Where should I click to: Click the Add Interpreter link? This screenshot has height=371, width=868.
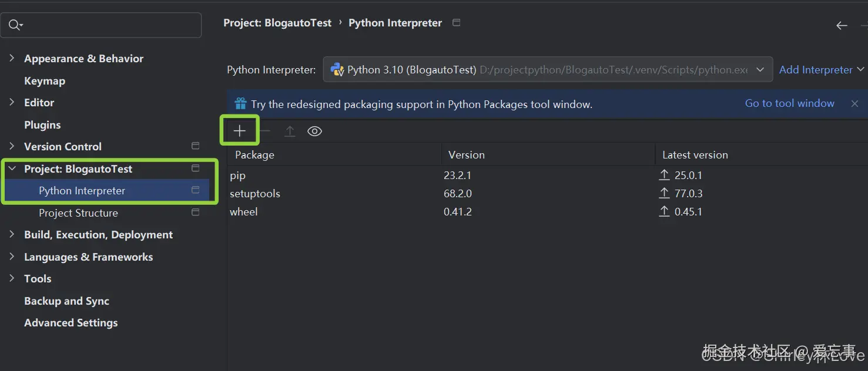[815, 70]
